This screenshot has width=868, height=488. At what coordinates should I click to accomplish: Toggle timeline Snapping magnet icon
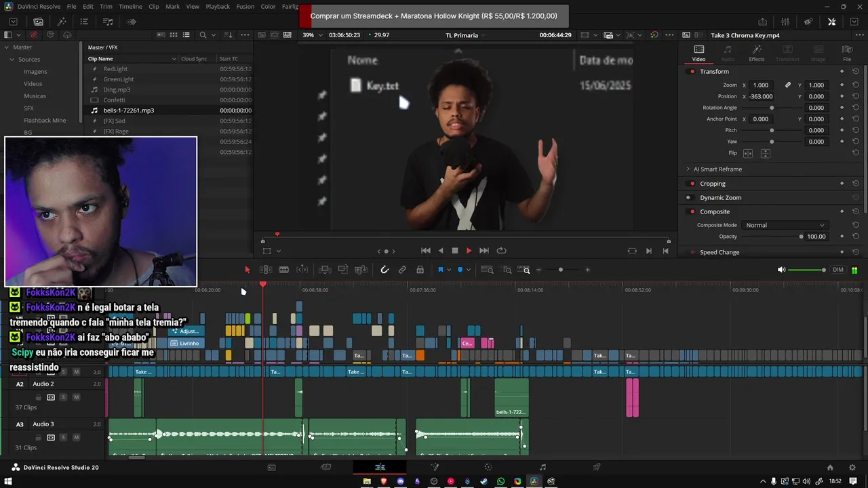tap(384, 270)
